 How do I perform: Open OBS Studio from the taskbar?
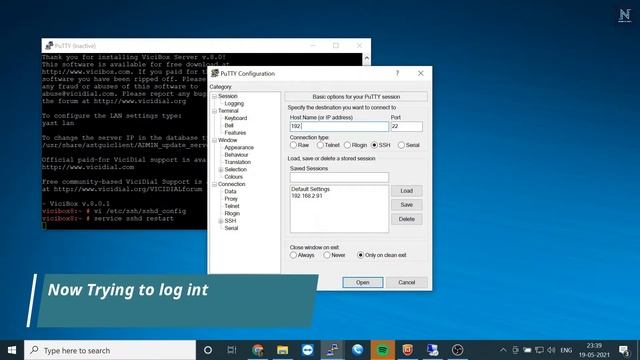(457, 350)
